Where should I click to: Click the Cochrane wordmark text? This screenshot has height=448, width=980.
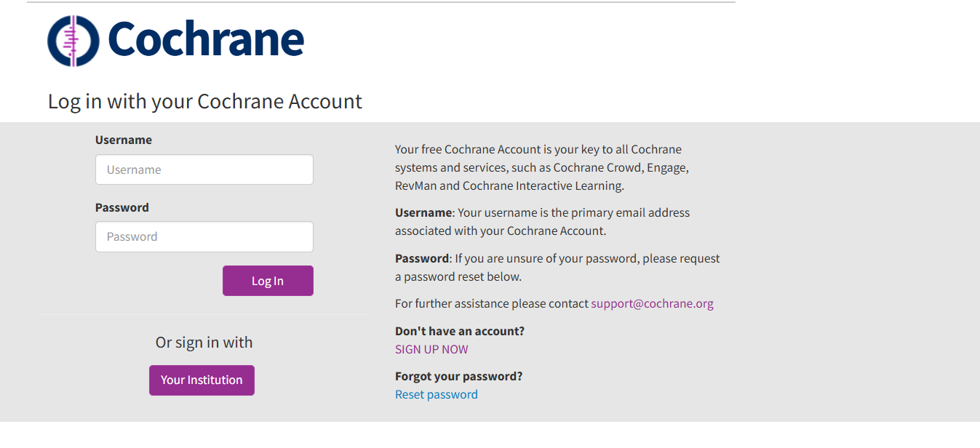point(206,40)
